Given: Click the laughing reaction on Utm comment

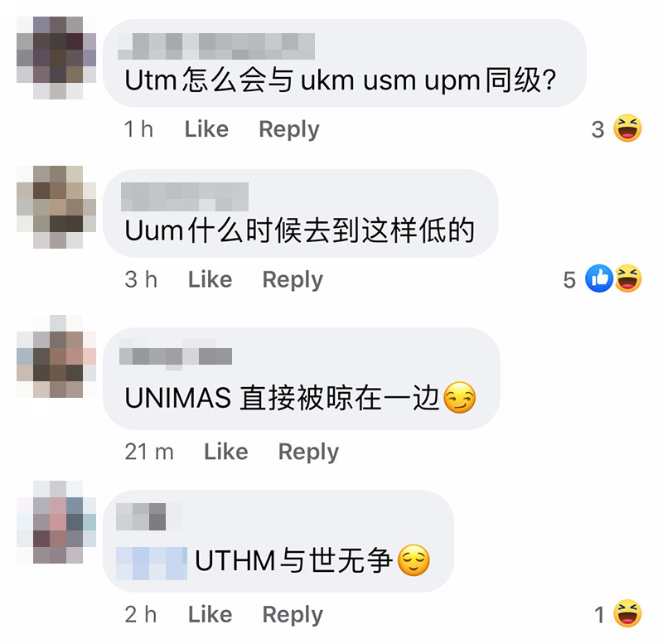Looking at the screenshot, I should tap(627, 128).
